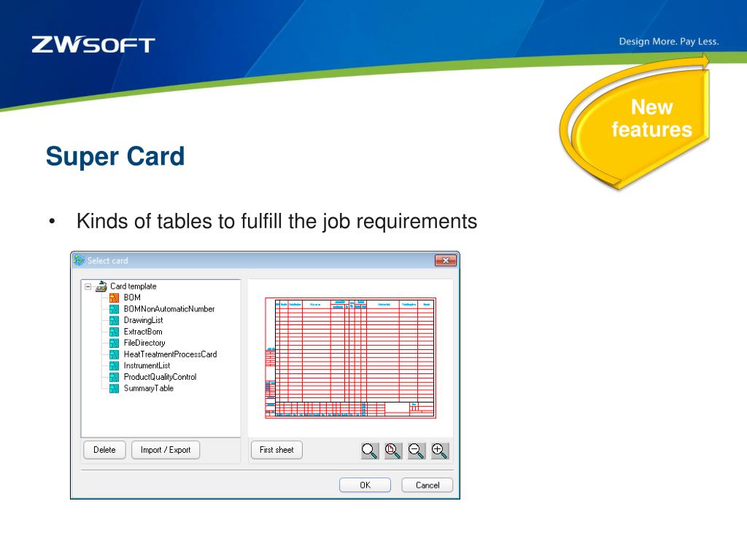Click the HeatTreatmentProcessCard table icon

(x=115, y=354)
